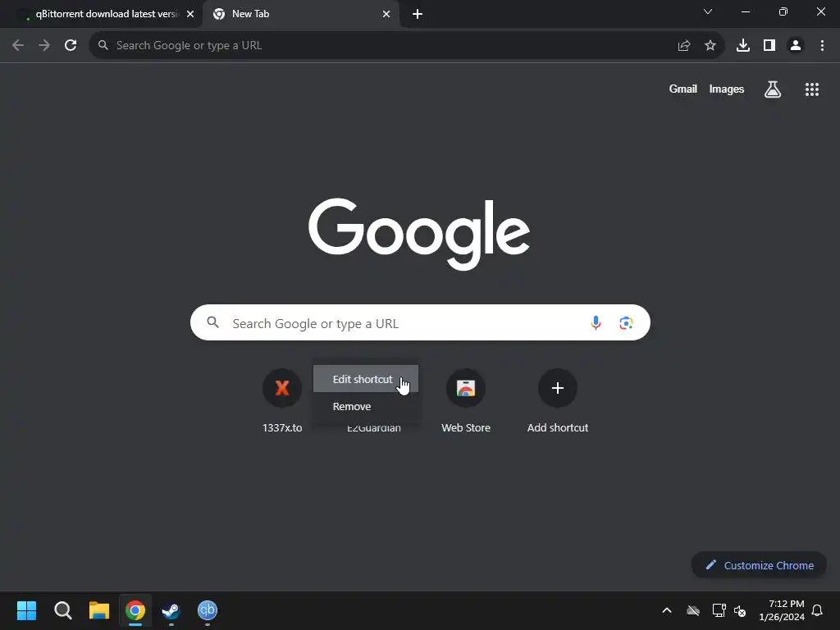The image size is (840, 630).
Task: Open Steam from the taskbar
Action: 171,610
